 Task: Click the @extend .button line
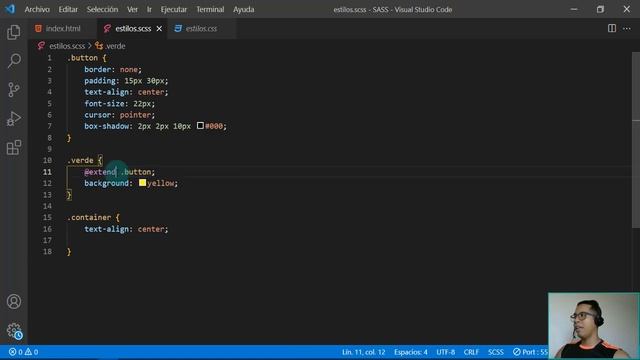pyautogui.click(x=120, y=172)
